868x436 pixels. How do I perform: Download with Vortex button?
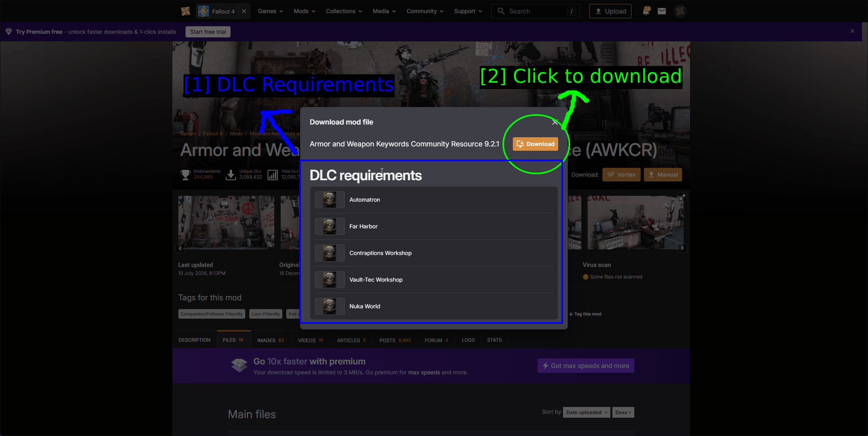[621, 175]
